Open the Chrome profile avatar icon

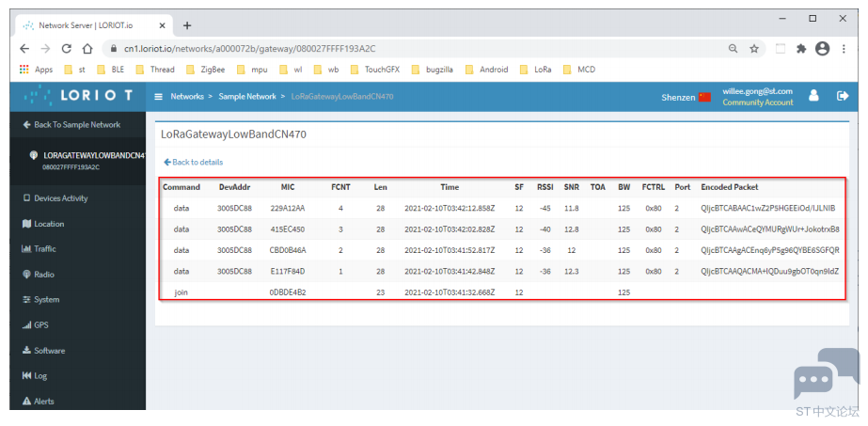[823, 49]
